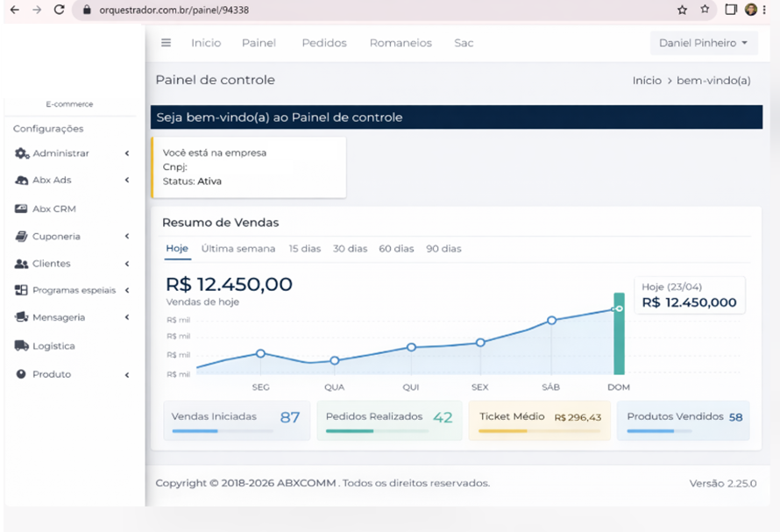The width and height of the screenshot is (780, 532).
Task: Click the Clientes people icon
Action: click(22, 264)
